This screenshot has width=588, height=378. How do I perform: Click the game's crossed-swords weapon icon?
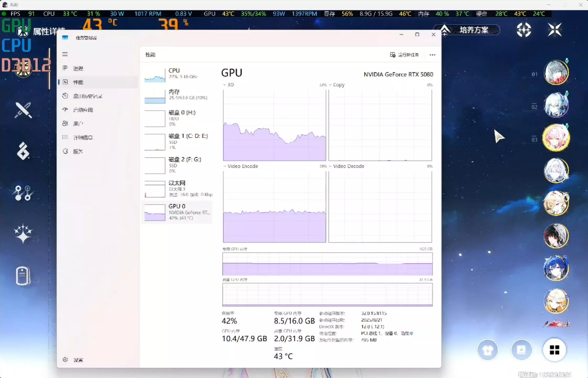coord(23,110)
